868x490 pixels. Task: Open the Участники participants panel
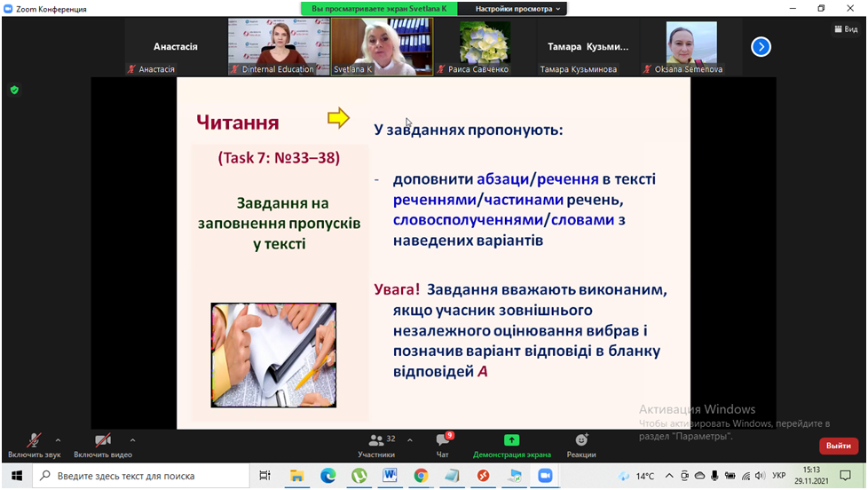tap(376, 447)
